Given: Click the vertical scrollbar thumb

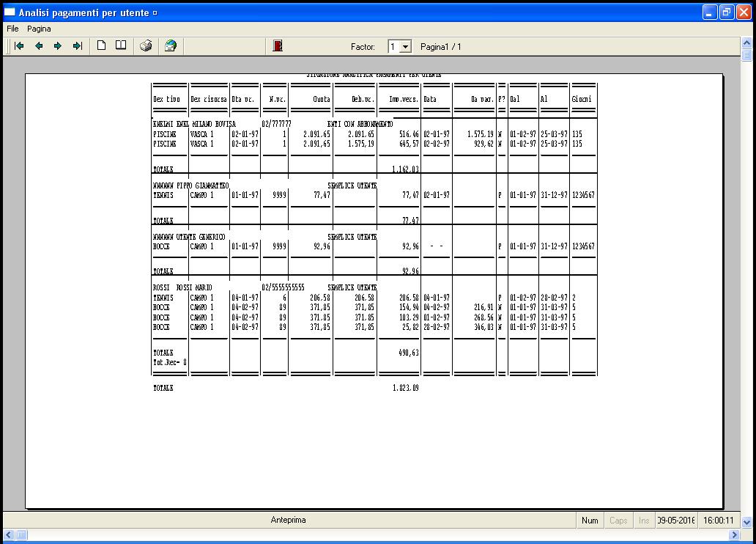Looking at the screenshot, I should (x=746, y=55).
